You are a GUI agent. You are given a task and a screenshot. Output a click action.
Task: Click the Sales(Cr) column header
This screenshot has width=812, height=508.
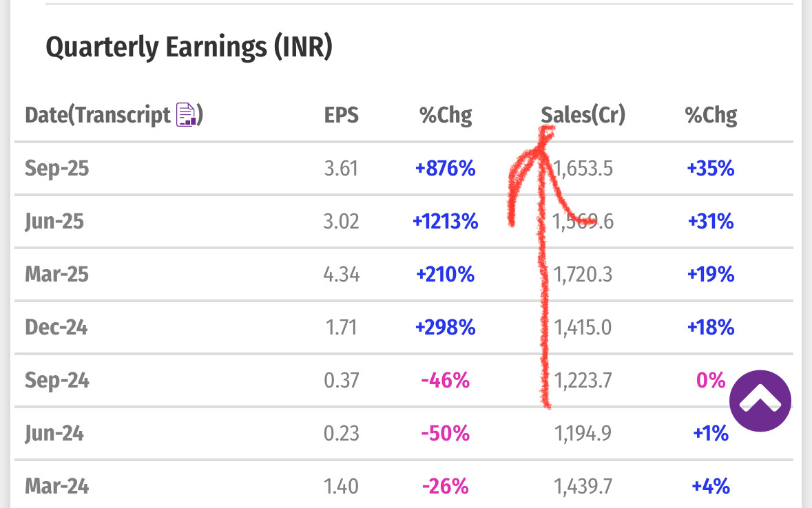click(x=583, y=115)
